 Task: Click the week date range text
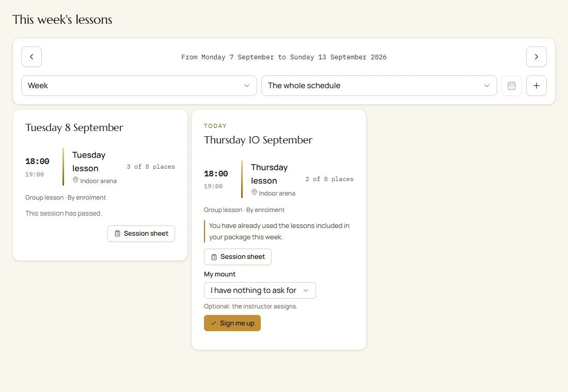(x=284, y=57)
